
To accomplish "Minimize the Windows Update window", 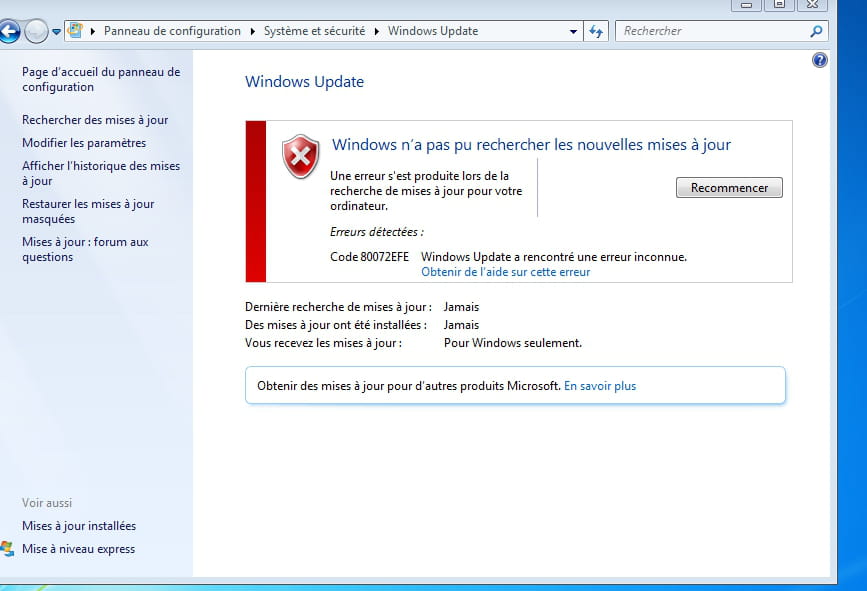I will (x=746, y=5).
